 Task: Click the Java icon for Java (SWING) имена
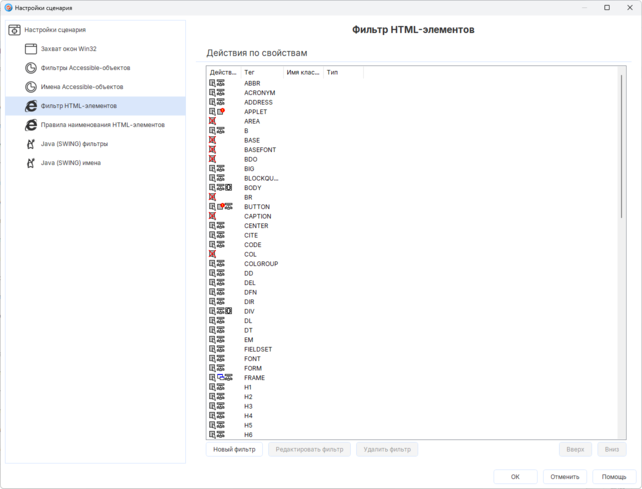coord(31,163)
